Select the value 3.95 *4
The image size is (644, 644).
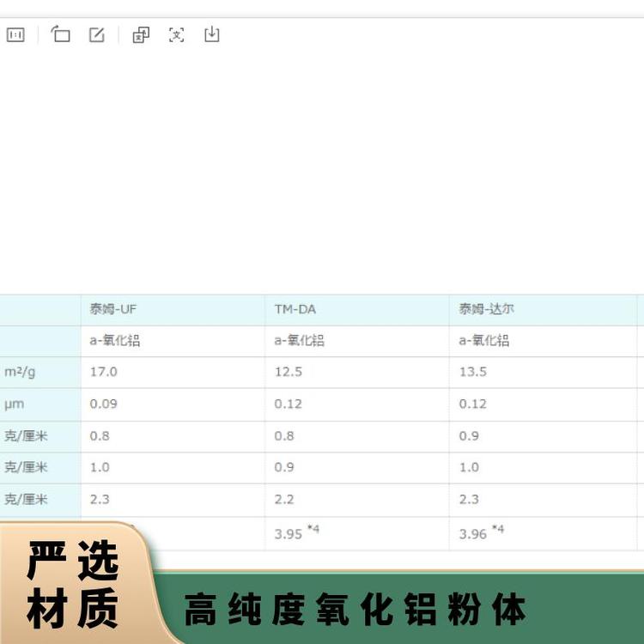pos(296,532)
